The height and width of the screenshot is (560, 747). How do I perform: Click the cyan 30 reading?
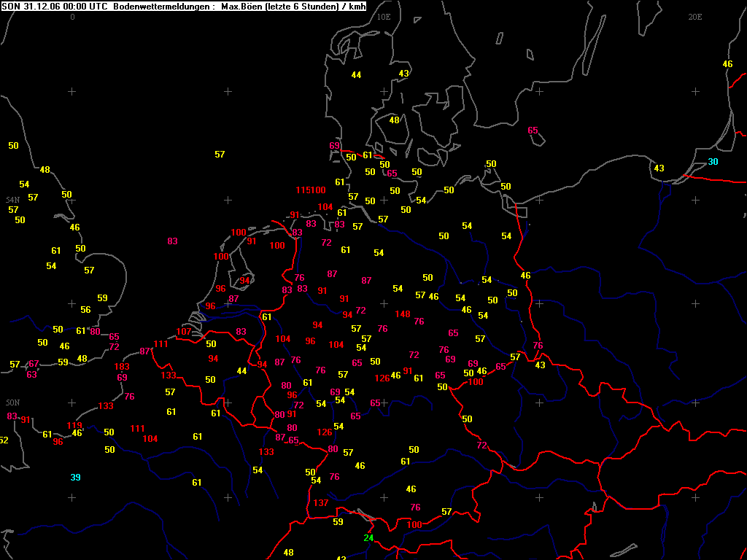713,162
